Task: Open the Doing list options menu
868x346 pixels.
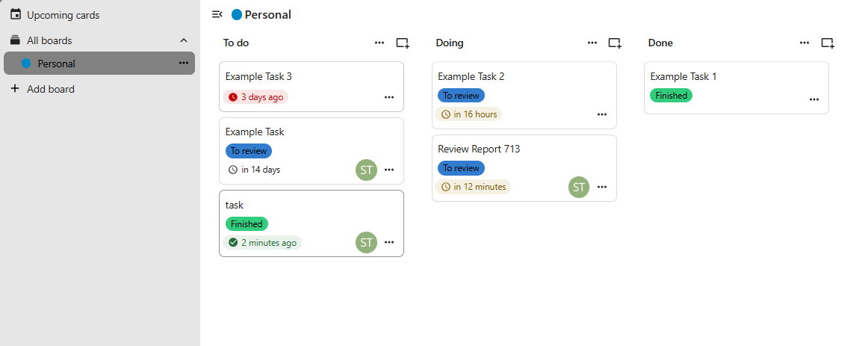Action: [592, 43]
